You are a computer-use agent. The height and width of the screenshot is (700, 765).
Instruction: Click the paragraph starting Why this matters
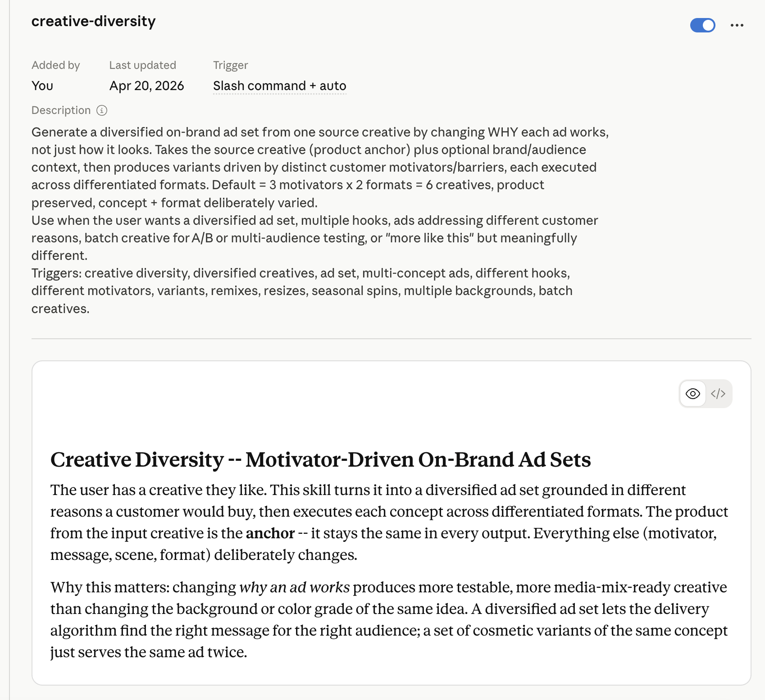[388, 620]
